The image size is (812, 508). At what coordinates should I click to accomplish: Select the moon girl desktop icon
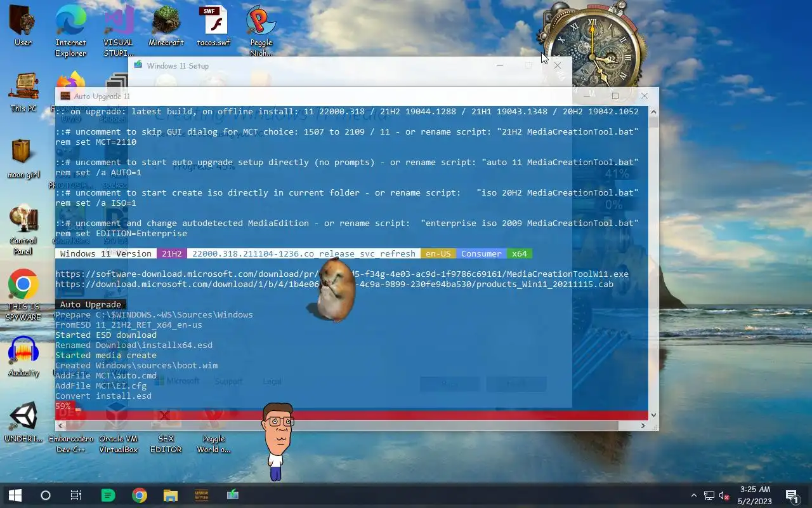(x=23, y=159)
